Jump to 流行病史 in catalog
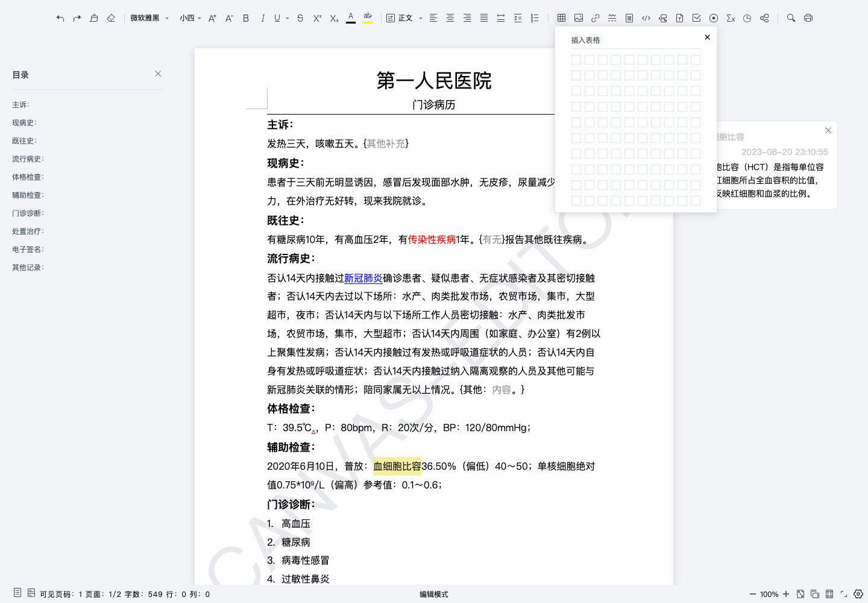 click(x=28, y=159)
